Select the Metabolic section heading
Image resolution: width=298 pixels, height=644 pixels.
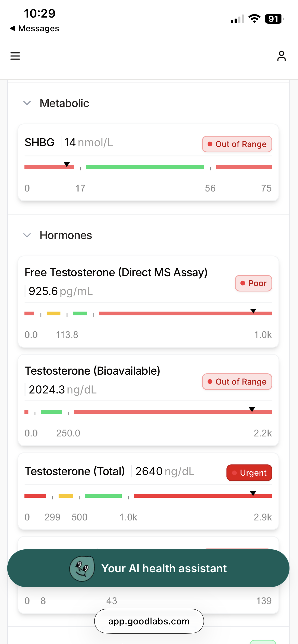click(64, 103)
